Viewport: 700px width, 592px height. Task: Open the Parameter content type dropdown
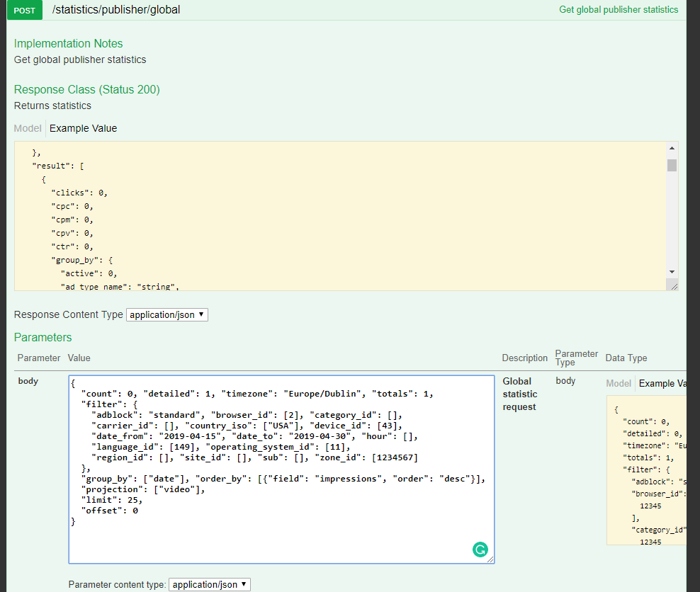coord(210,584)
